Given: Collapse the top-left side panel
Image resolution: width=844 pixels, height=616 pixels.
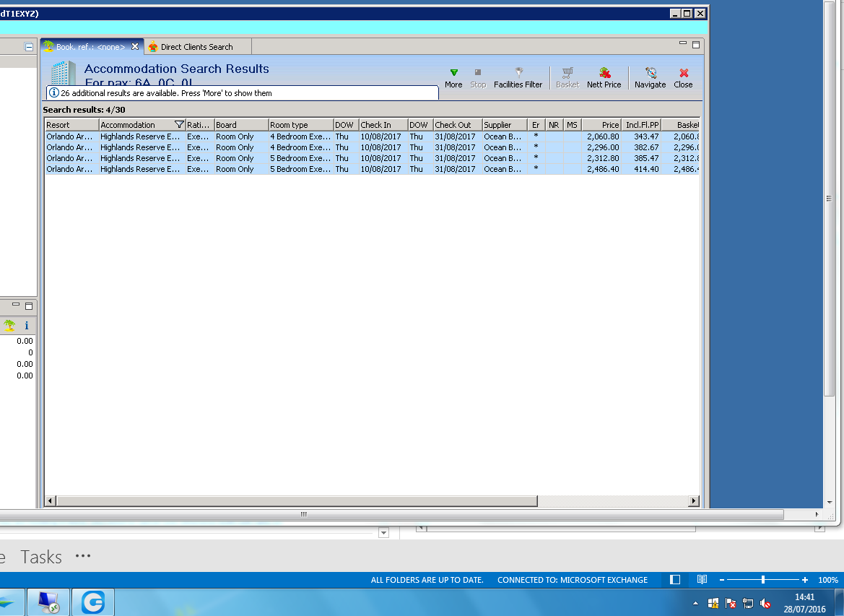Looking at the screenshot, I should [29, 47].
